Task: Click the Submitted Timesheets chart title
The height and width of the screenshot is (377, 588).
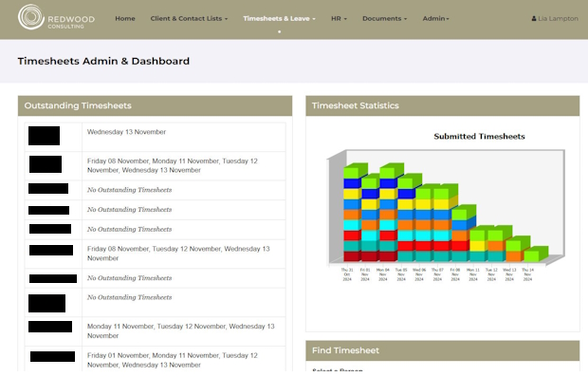Action: tap(479, 137)
